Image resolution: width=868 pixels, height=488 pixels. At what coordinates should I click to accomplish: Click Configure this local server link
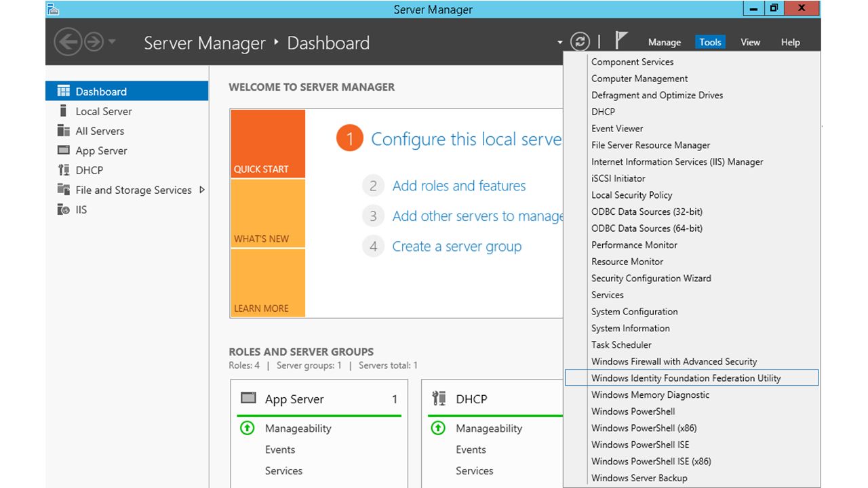click(x=467, y=140)
